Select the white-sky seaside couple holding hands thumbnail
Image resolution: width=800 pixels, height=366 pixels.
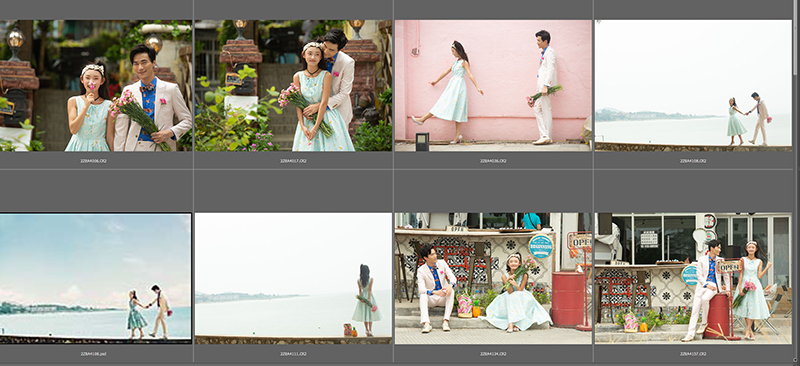point(693,86)
